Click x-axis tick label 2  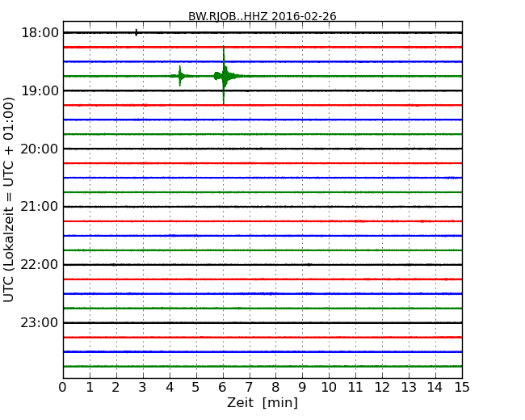115,388
